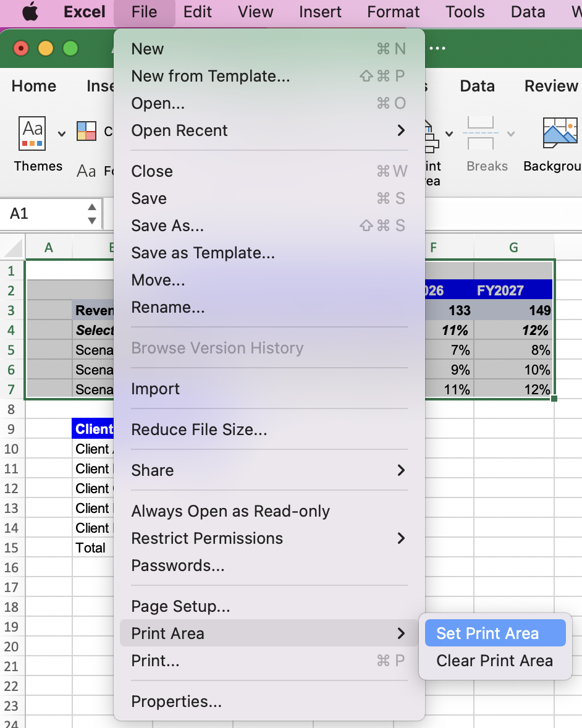Select the column G header

tap(513, 248)
